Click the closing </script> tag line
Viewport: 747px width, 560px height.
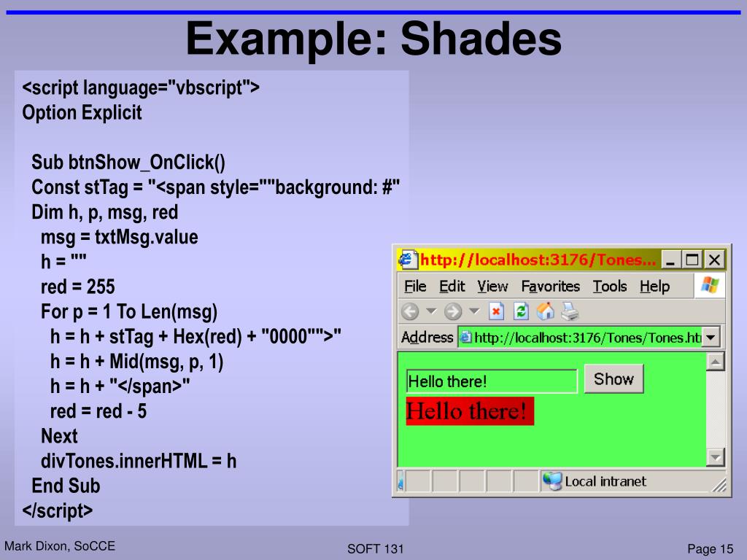57,511
